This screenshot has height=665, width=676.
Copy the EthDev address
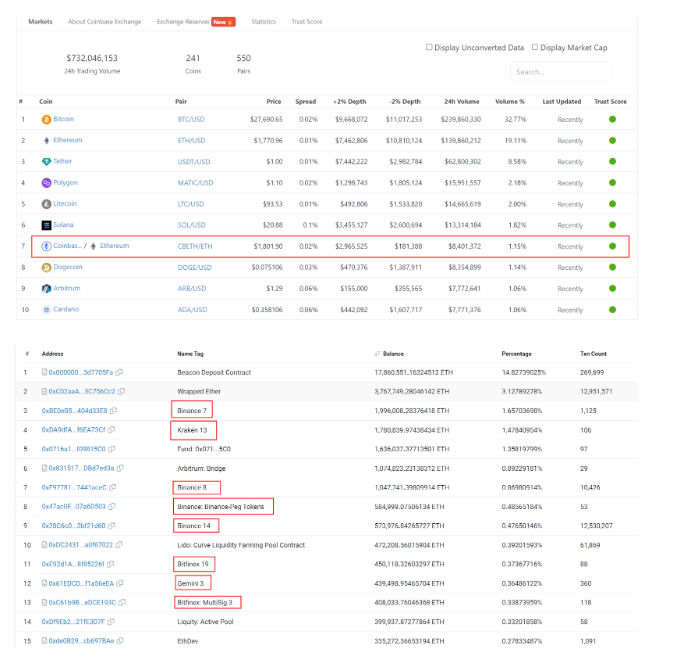click(120, 641)
